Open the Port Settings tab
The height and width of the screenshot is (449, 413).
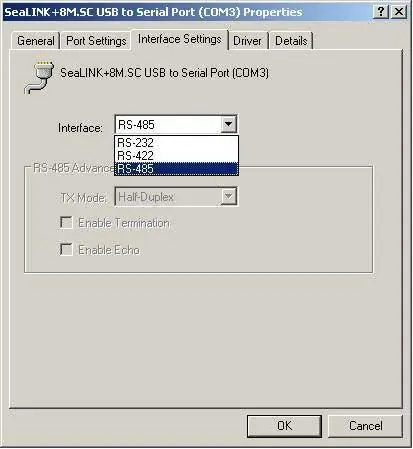96,41
